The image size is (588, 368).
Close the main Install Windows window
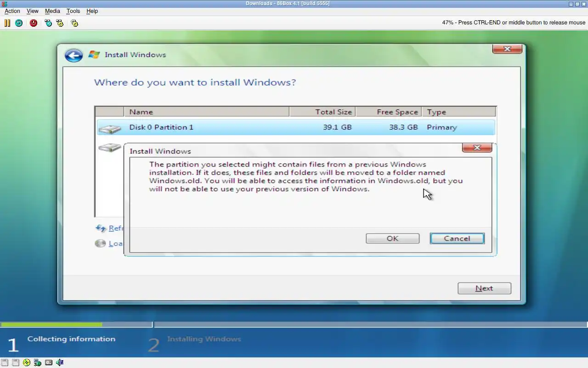(x=507, y=49)
